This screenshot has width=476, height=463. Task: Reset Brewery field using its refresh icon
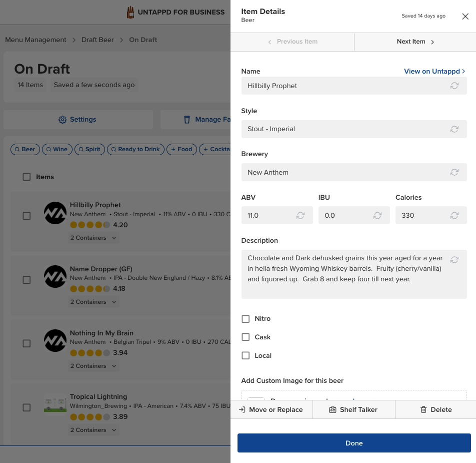[x=454, y=172]
